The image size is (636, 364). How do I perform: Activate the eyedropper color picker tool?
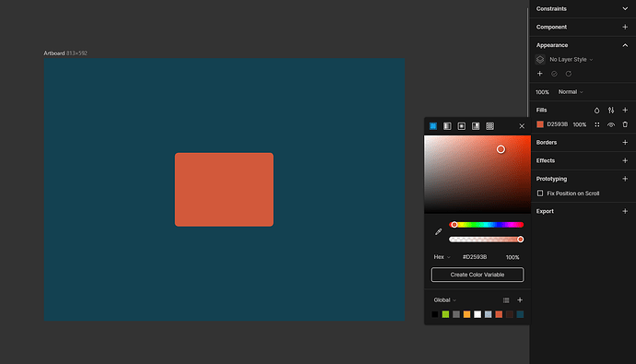439,232
